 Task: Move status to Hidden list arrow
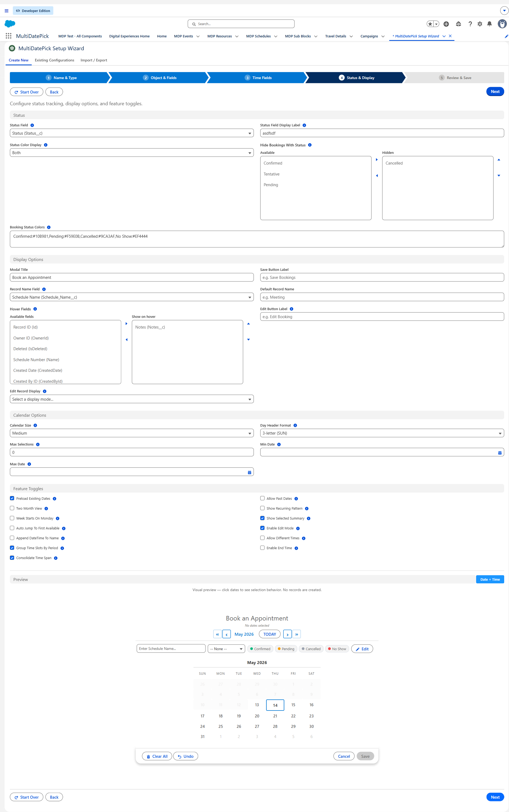click(x=377, y=159)
